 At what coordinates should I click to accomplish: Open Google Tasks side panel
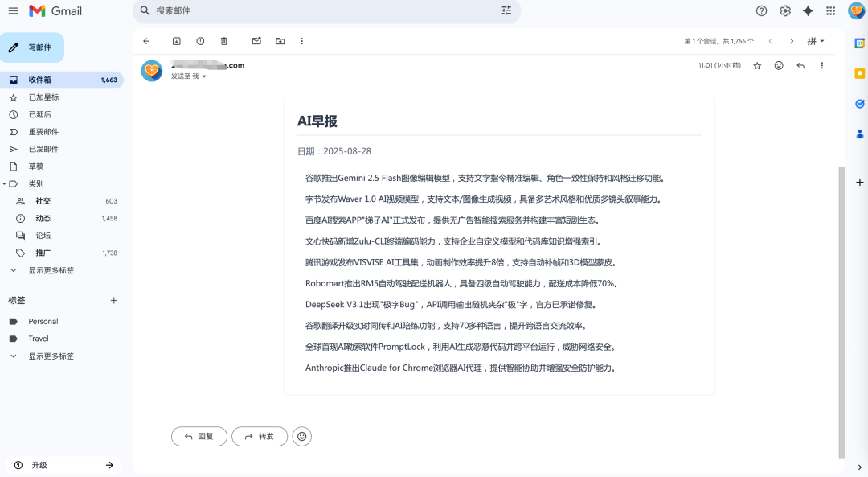pyautogui.click(x=860, y=104)
